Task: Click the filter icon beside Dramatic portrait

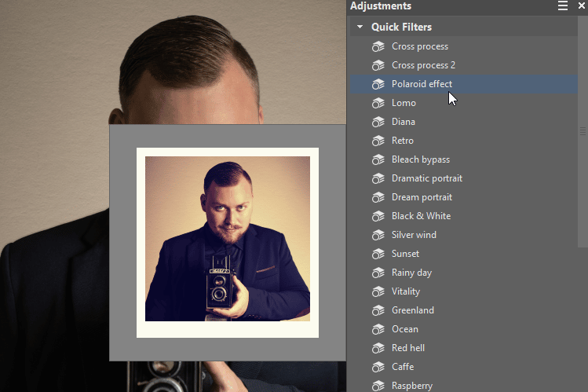Action: (x=378, y=178)
